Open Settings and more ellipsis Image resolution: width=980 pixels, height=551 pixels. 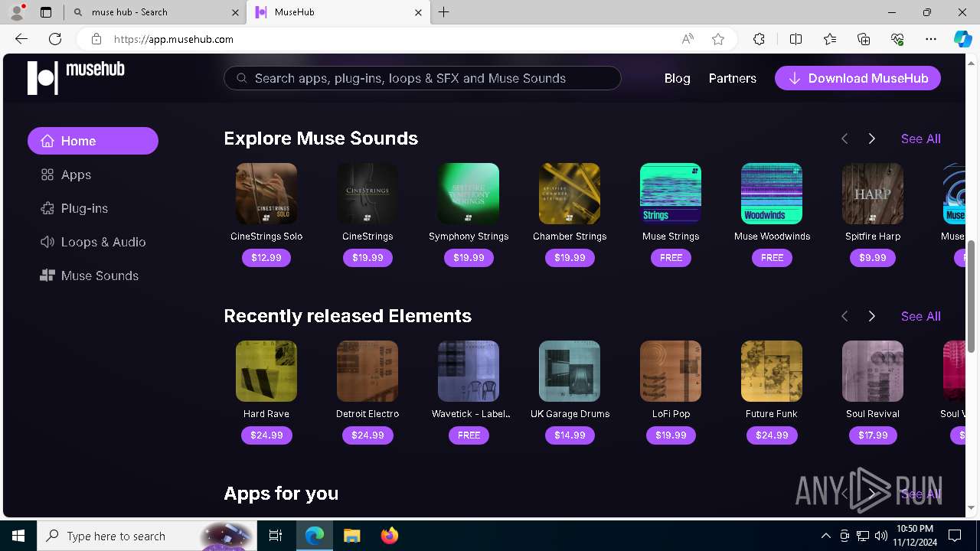[x=931, y=39]
